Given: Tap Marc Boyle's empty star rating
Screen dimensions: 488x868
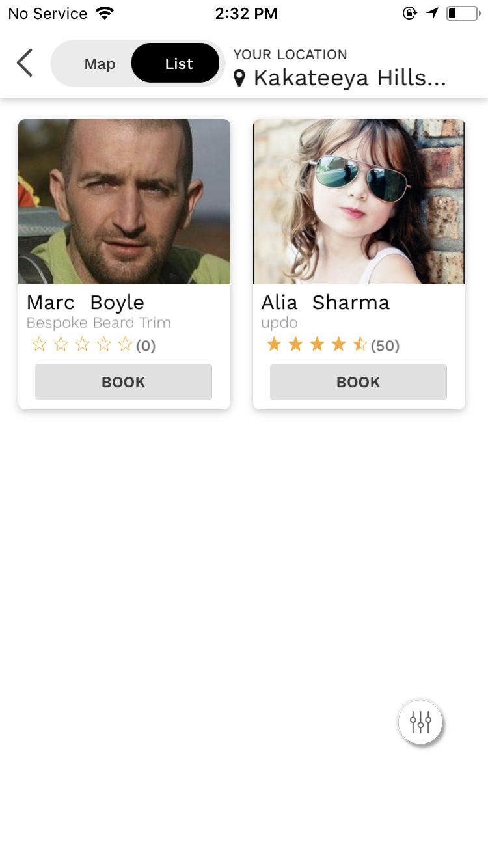Looking at the screenshot, I should 83,345.
